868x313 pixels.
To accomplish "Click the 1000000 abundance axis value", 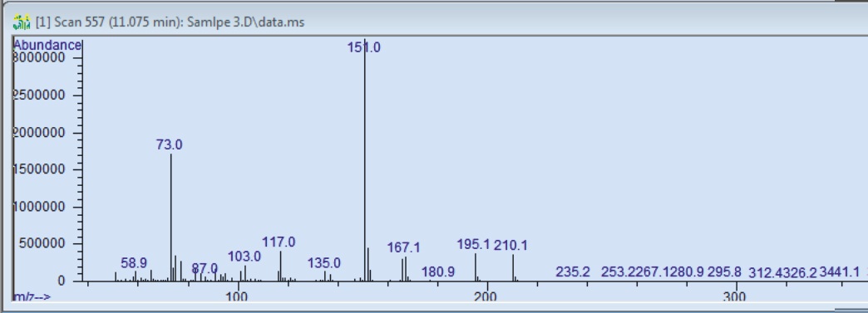I will click(x=39, y=207).
